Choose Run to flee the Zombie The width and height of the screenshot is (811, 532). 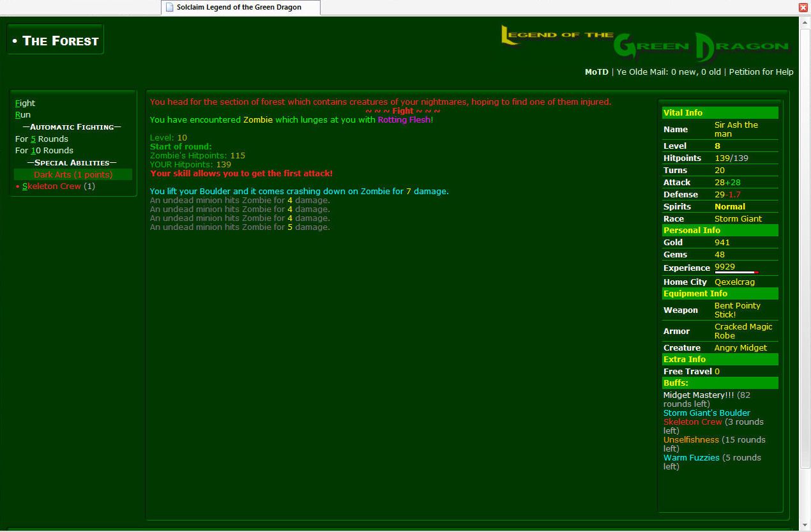coord(23,115)
